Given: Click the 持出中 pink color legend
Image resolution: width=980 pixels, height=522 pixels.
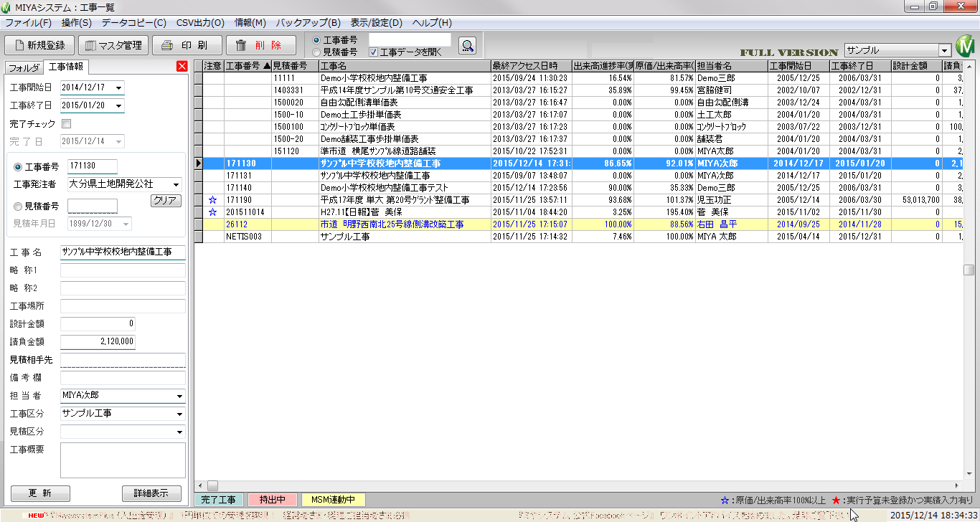Looking at the screenshot, I should (273, 499).
